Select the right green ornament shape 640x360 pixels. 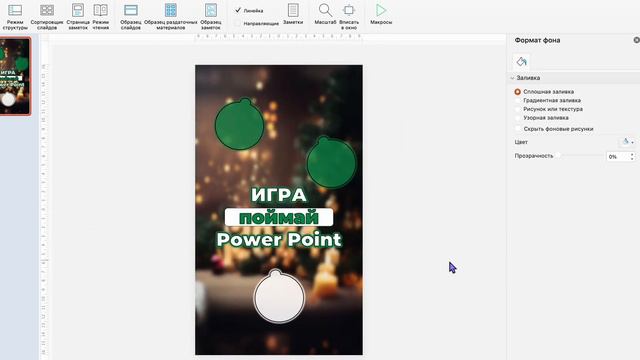[331, 162]
